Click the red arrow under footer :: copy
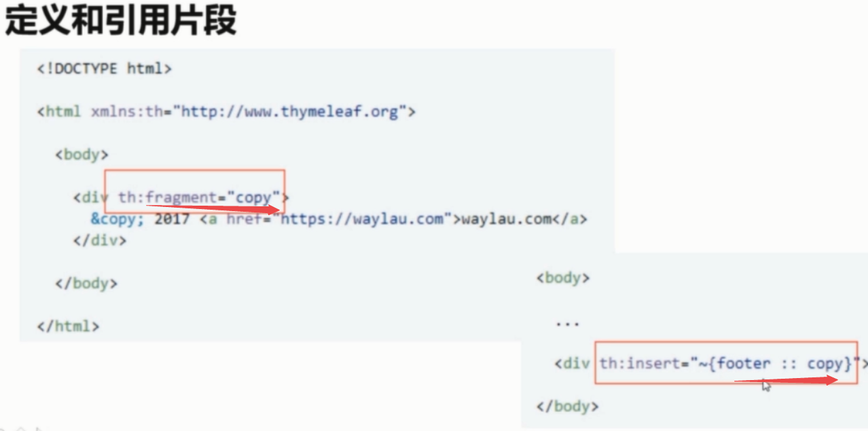Viewport: 868px width, 431px height. 786,381
